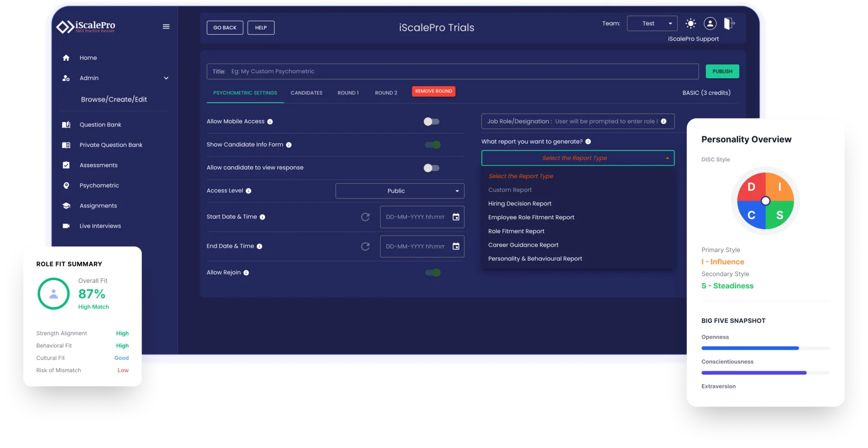Open the Live Interviews sidebar link
The width and height of the screenshot is (868, 448).
pyautogui.click(x=100, y=226)
